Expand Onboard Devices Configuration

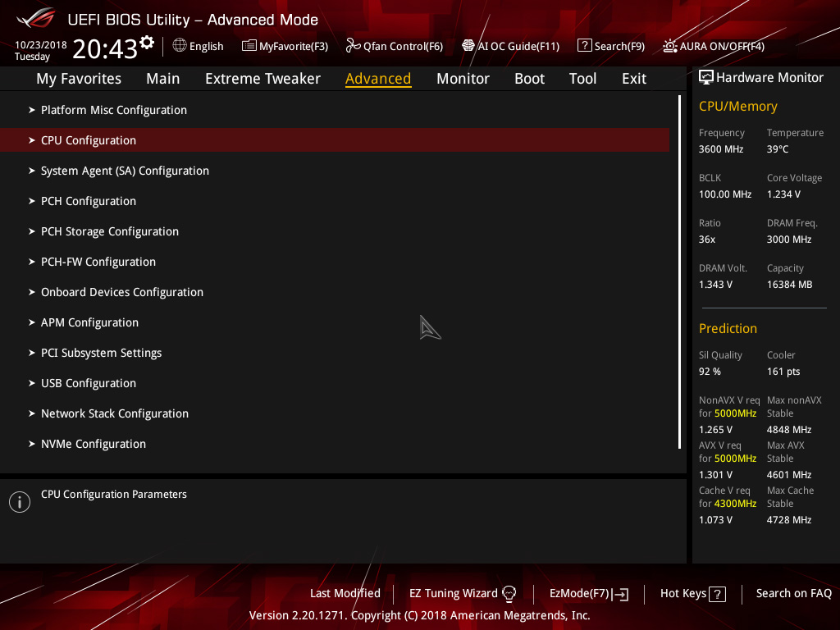pos(335,292)
